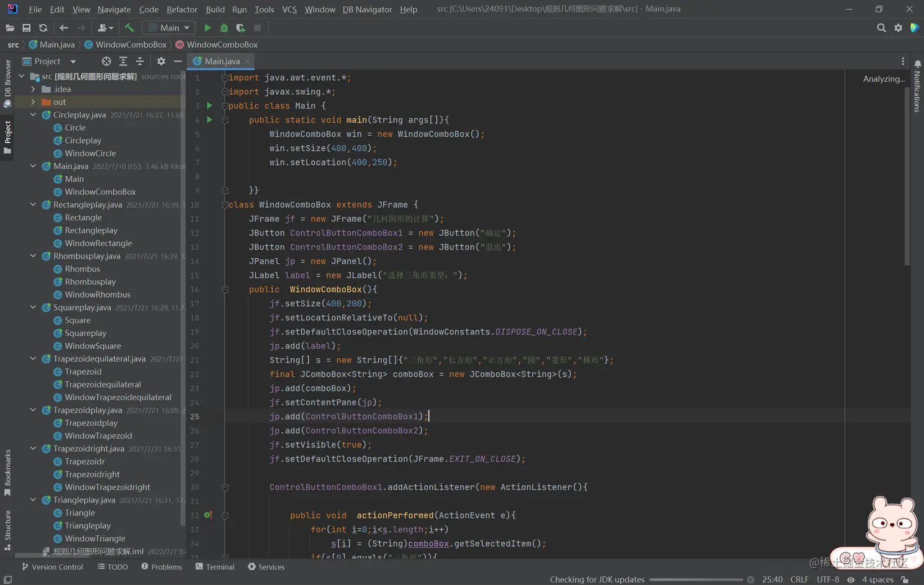The image size is (924, 585).
Task: Hide the Project panel with minus icon
Action: click(x=178, y=61)
